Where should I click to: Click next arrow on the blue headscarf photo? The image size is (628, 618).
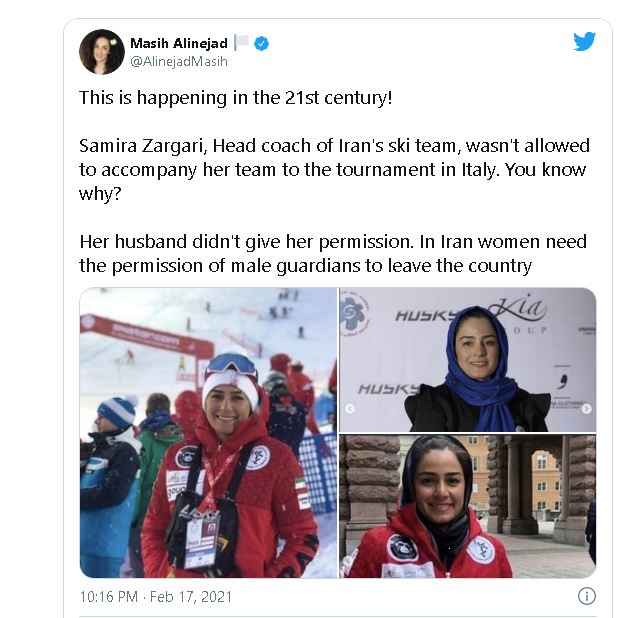tap(586, 409)
